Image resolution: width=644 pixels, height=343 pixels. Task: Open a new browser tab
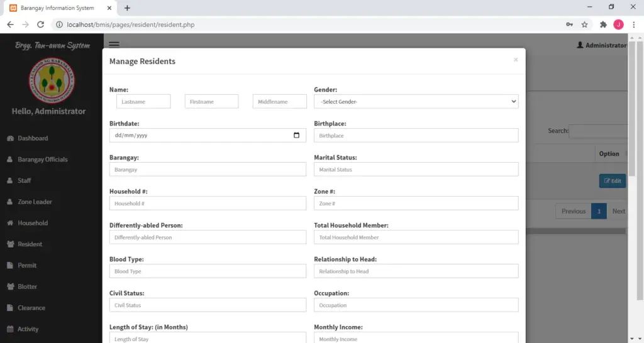point(127,8)
